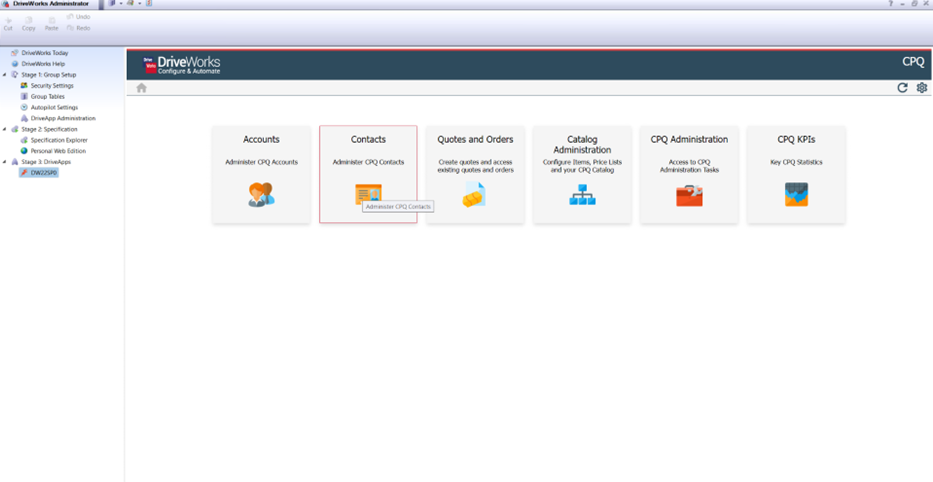Open the CPQ settings gear

(x=922, y=88)
